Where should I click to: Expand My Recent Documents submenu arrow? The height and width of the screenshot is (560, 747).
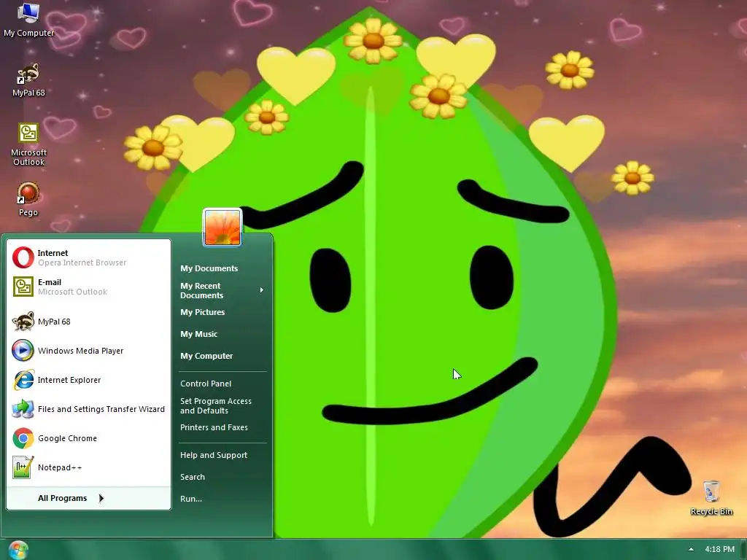(262, 290)
